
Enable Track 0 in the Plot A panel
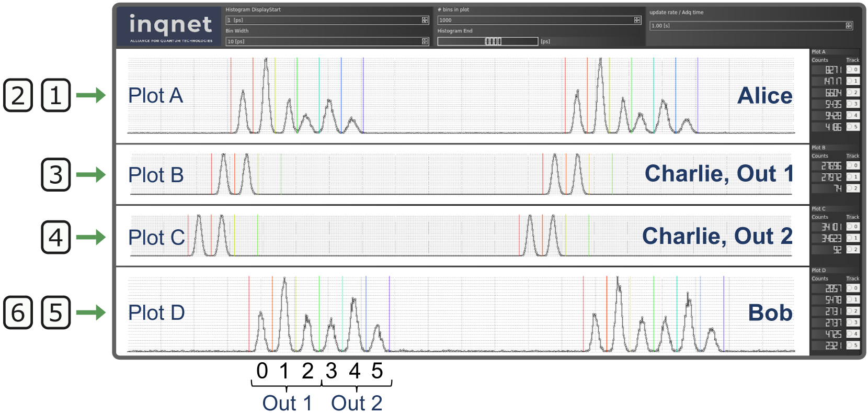pyautogui.click(x=852, y=70)
